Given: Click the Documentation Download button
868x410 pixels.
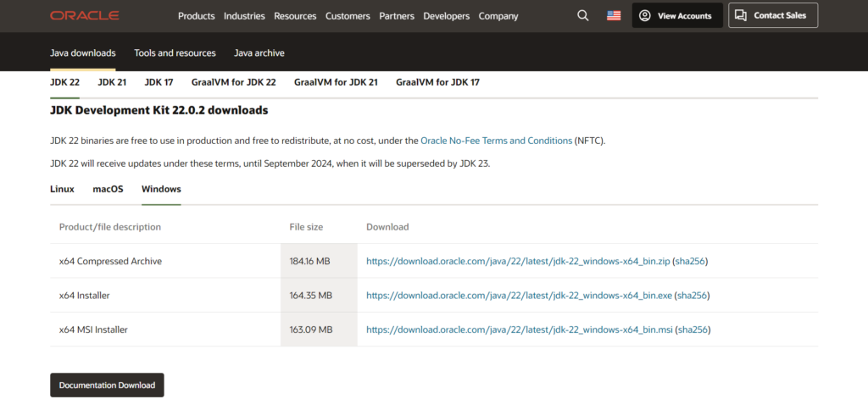Looking at the screenshot, I should (107, 385).
